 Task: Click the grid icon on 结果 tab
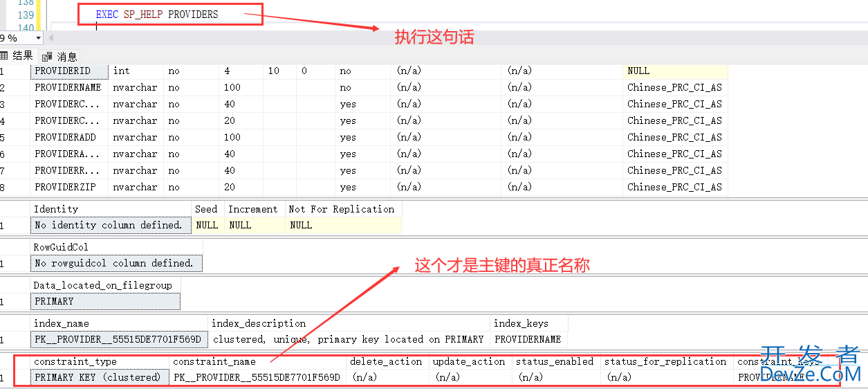pyautogui.click(x=3, y=56)
